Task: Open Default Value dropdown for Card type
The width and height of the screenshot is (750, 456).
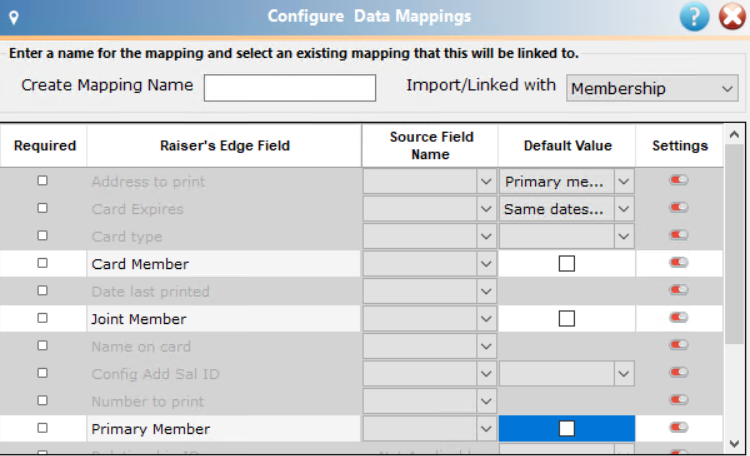Action: [624, 236]
